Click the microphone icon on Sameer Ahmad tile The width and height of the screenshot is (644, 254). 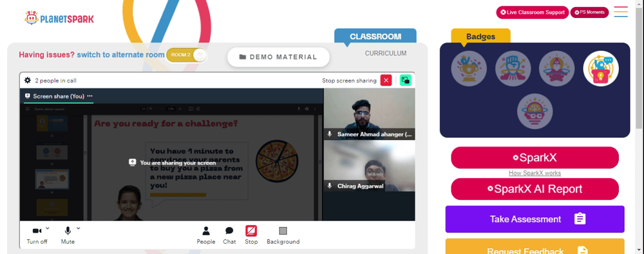click(x=329, y=134)
